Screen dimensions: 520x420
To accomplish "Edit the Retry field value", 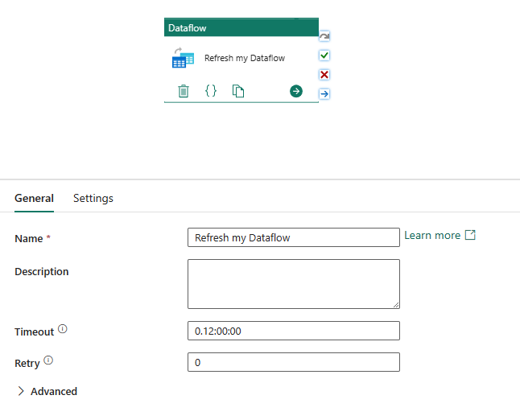I will 294,362.
